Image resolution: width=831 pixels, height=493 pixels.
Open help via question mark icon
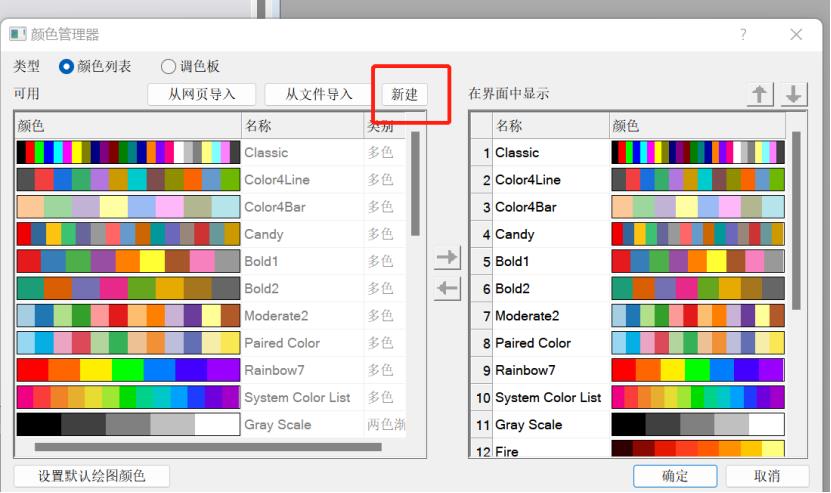point(743,34)
